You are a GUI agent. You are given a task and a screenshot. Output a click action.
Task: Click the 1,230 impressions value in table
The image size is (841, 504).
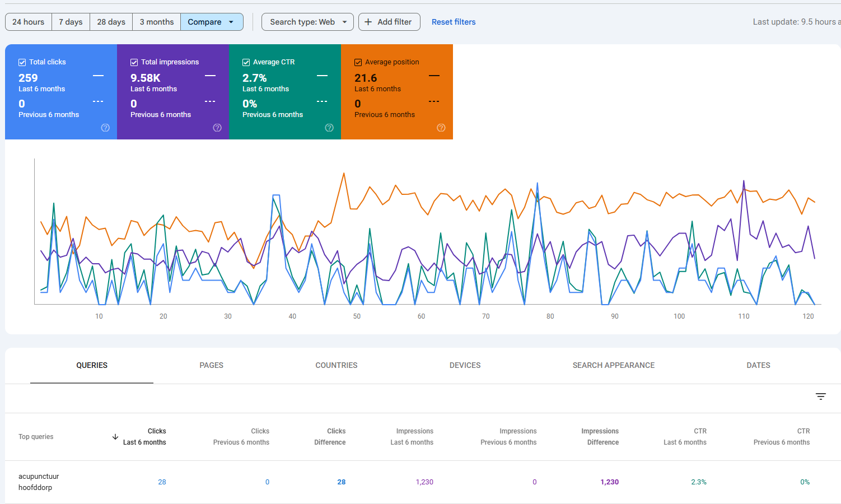pos(424,482)
